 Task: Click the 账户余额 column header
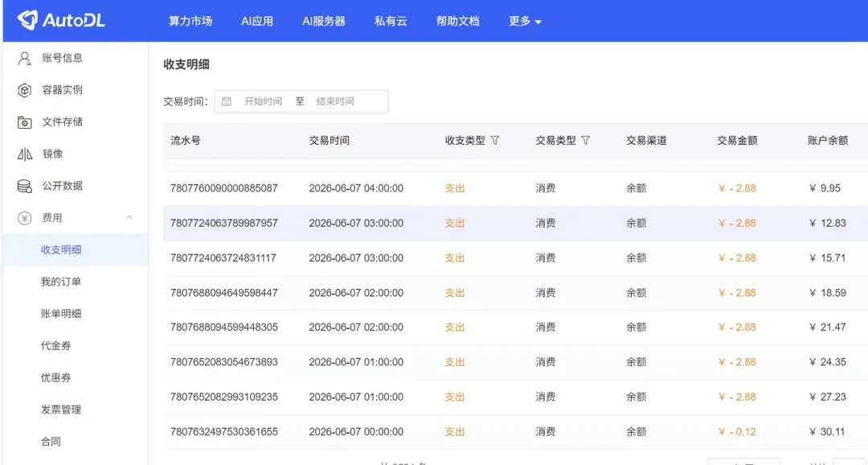828,140
